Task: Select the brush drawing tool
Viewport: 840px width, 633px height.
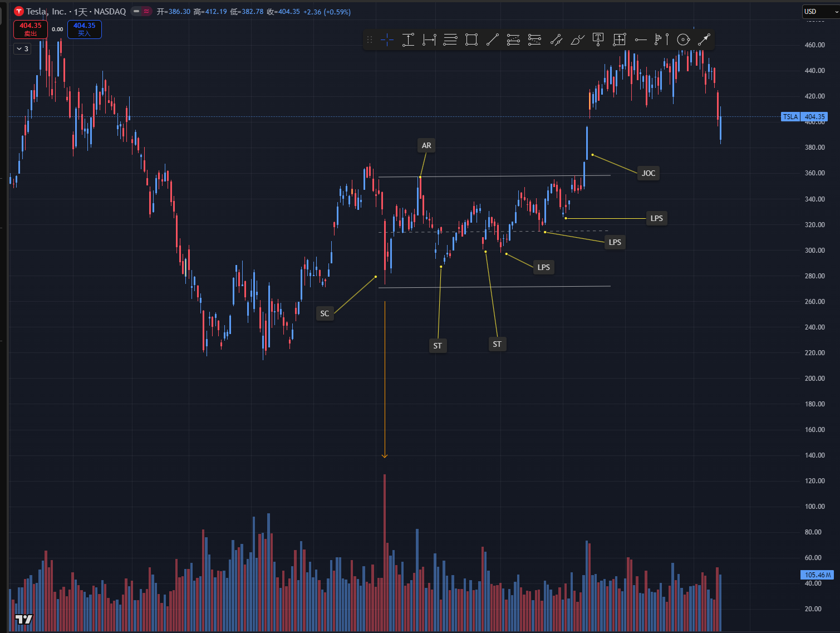Action: click(577, 40)
